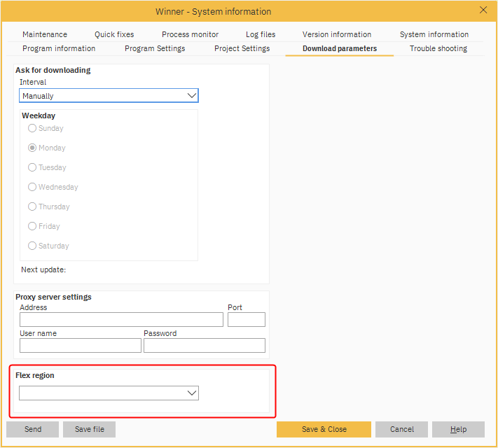The width and height of the screenshot is (498, 448).
Task: Click the Cancel button
Action: 401,429
